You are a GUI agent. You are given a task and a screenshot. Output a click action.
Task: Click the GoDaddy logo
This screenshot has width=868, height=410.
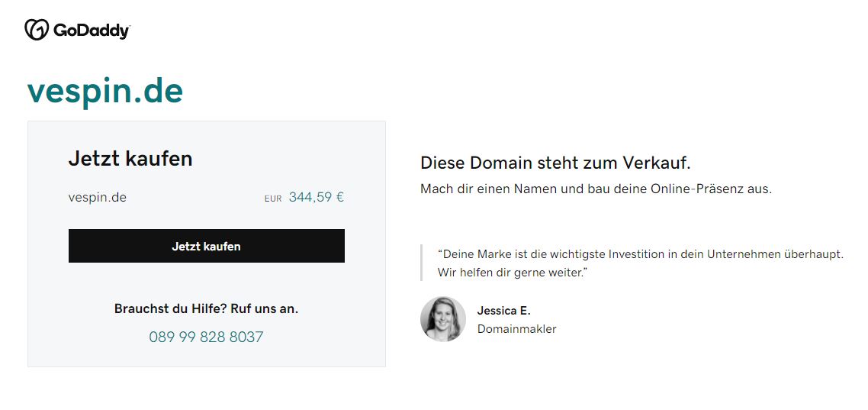pos(77,30)
